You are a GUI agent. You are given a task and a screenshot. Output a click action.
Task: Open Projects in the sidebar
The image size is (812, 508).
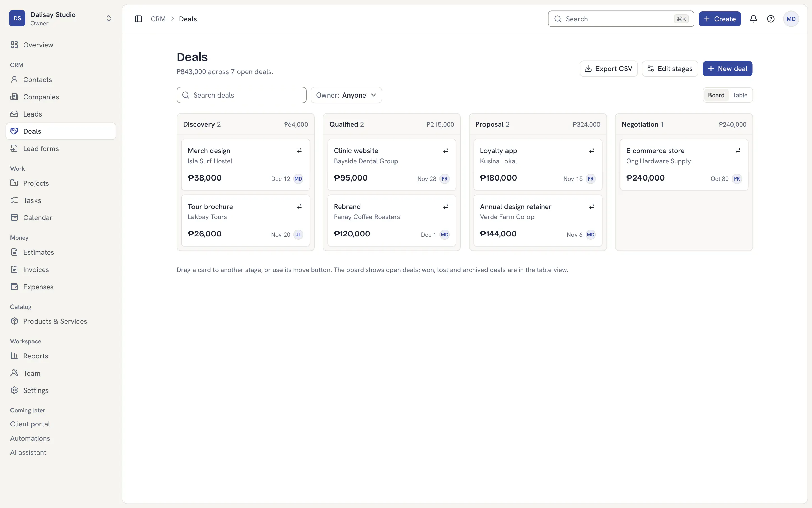click(61, 183)
